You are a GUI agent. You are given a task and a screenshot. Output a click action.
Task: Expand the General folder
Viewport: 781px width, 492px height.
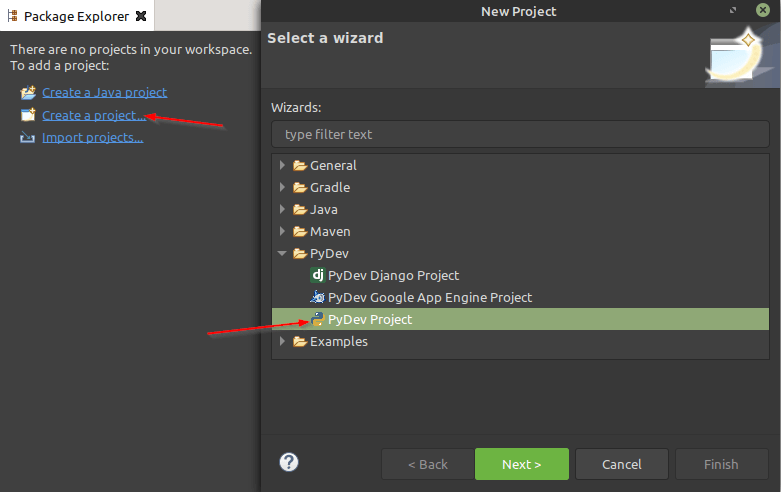282,165
